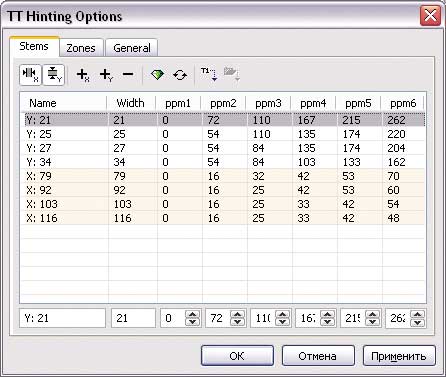Click the ppm5 column header
Image resolution: width=446 pixels, height=377 pixels.
[x=358, y=103]
